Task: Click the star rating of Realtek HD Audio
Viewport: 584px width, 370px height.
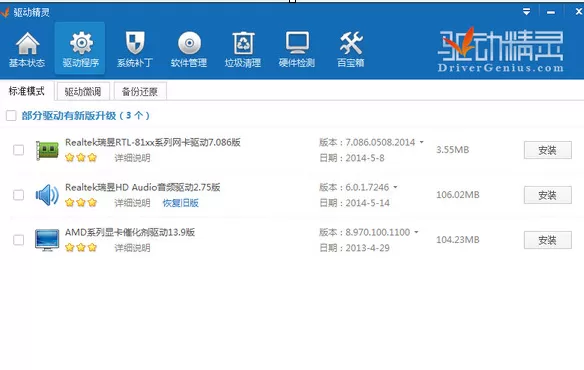Action: coord(81,203)
